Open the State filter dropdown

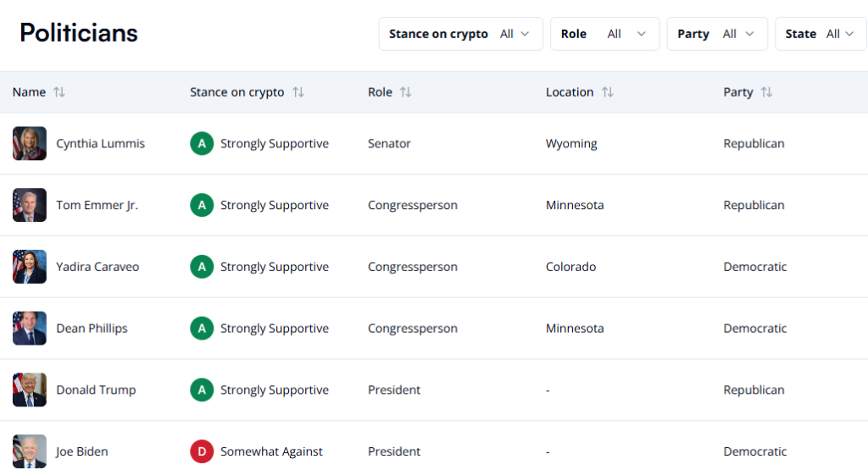click(821, 34)
